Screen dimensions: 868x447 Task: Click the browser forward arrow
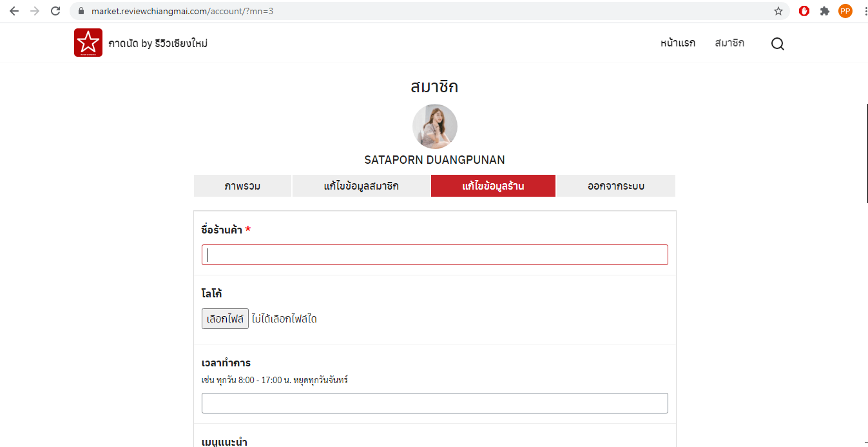pos(35,11)
